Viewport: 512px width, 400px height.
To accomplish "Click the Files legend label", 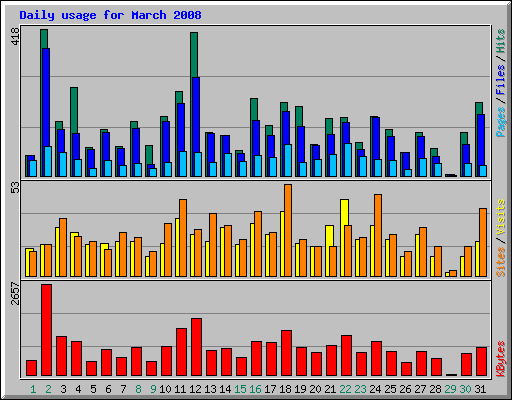I will pyautogui.click(x=501, y=80).
